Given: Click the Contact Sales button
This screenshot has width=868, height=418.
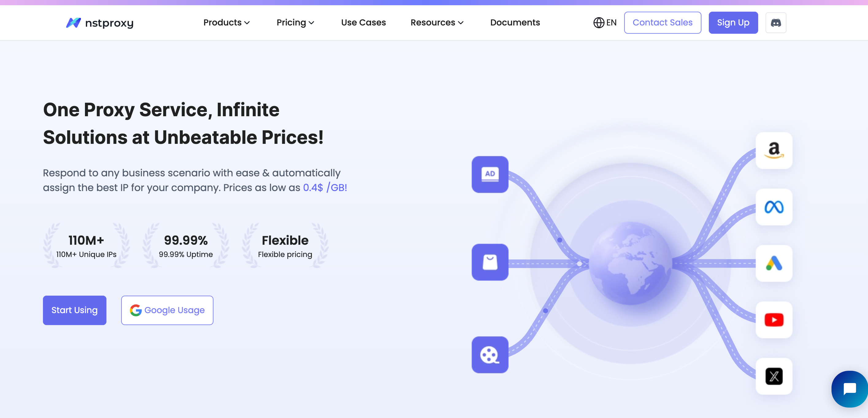Looking at the screenshot, I should [662, 23].
